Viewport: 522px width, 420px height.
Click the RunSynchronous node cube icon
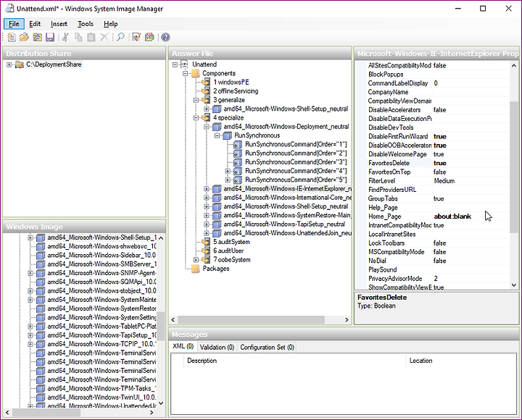pos(228,135)
